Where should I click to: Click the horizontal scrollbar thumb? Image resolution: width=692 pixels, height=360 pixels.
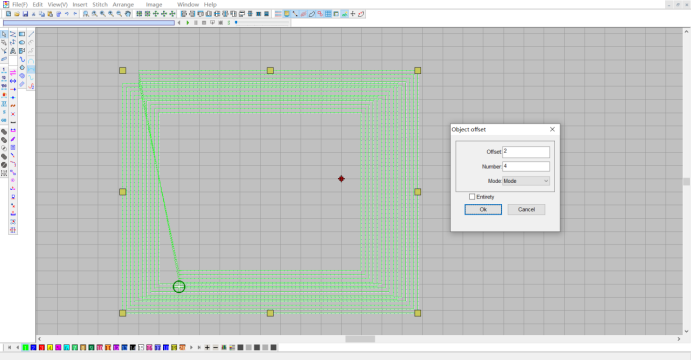tap(360, 339)
